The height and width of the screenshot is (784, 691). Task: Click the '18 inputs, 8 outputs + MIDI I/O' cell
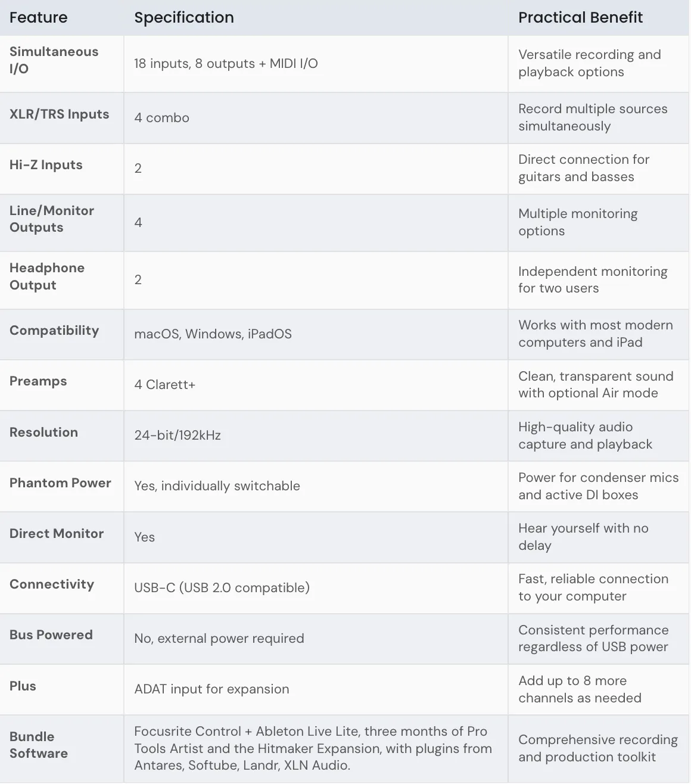226,64
